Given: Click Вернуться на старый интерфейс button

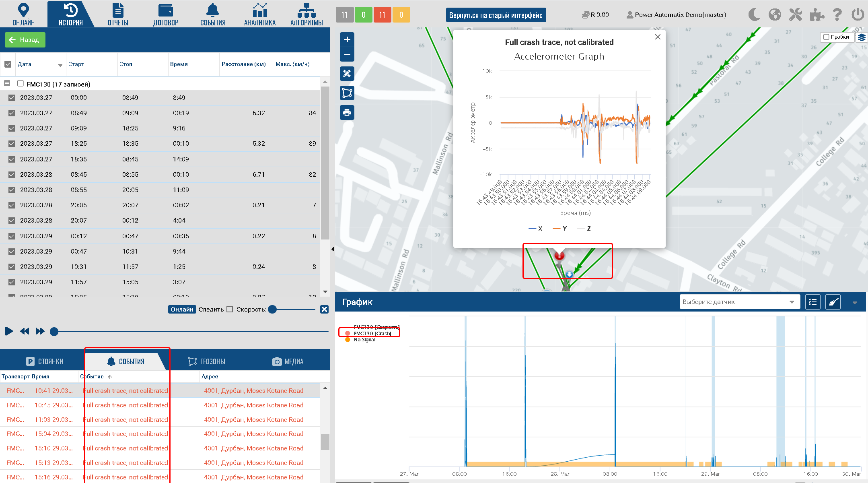Looking at the screenshot, I should (x=496, y=15).
